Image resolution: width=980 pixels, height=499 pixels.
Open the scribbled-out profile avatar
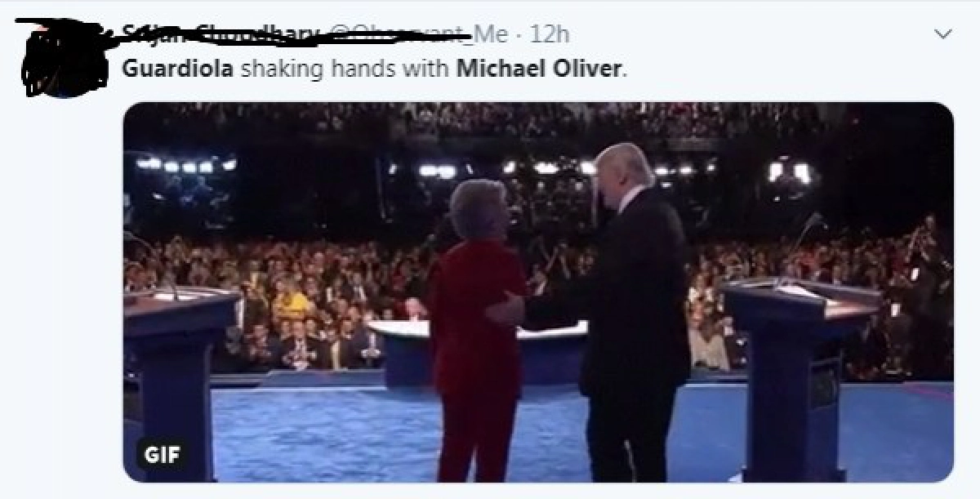61,57
